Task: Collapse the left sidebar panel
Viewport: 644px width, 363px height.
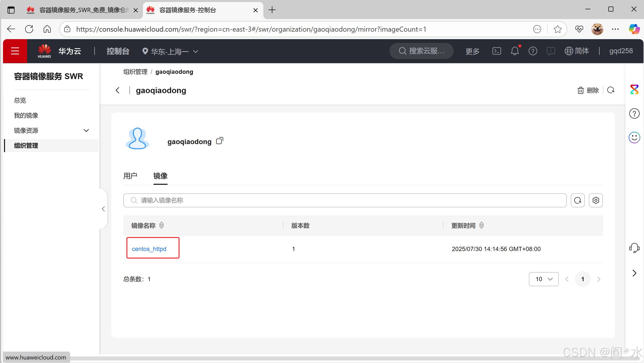Action: (103, 209)
